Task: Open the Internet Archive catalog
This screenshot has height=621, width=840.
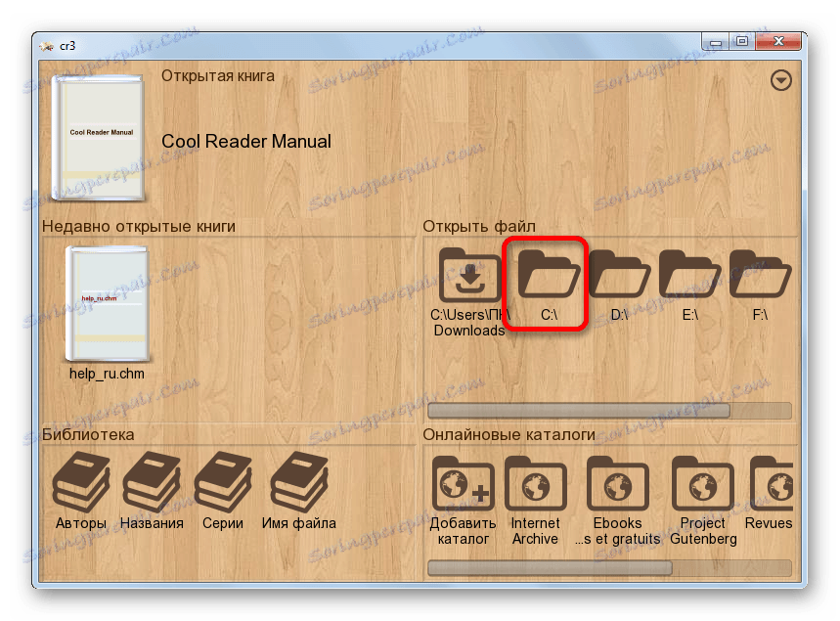Action: click(535, 483)
